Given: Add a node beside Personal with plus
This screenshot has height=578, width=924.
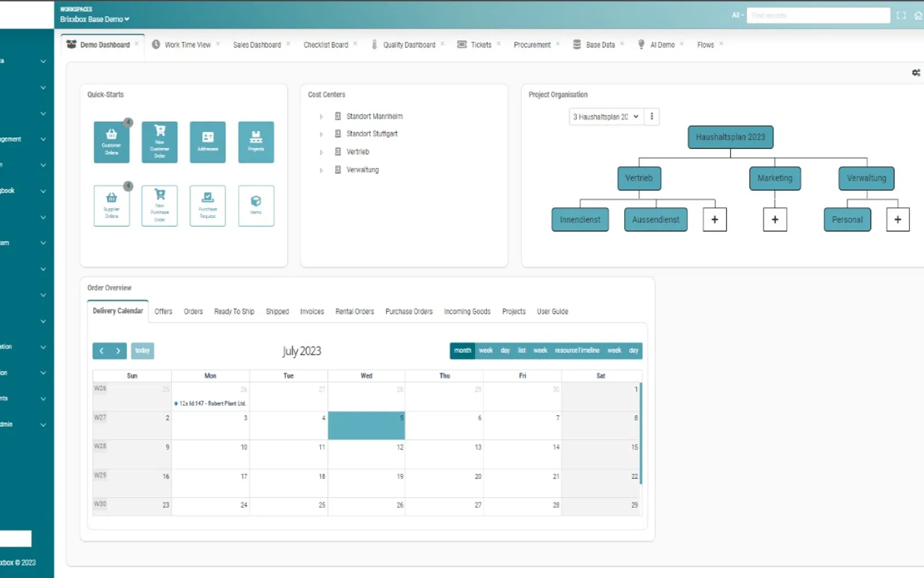Looking at the screenshot, I should point(898,220).
